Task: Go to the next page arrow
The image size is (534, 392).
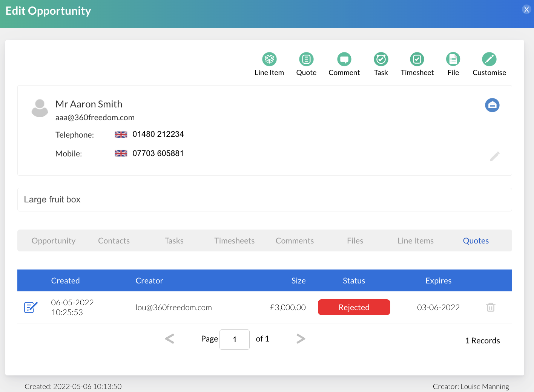Action: (301, 339)
